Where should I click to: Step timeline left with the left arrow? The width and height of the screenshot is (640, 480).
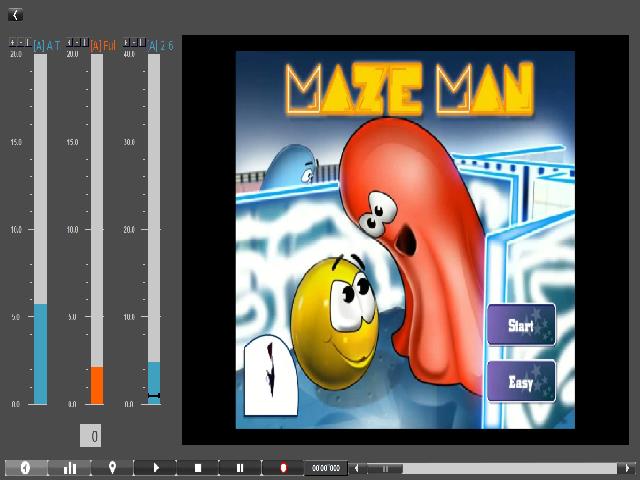coord(356,468)
